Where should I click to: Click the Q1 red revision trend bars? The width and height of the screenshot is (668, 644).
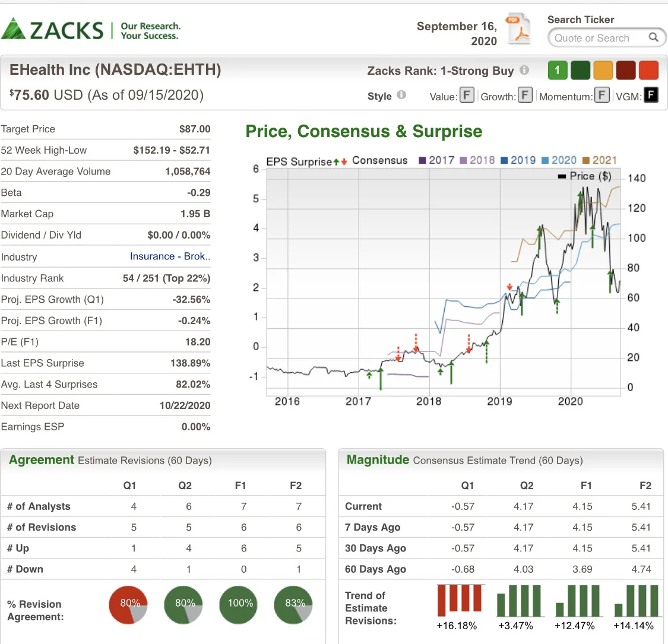(x=460, y=600)
